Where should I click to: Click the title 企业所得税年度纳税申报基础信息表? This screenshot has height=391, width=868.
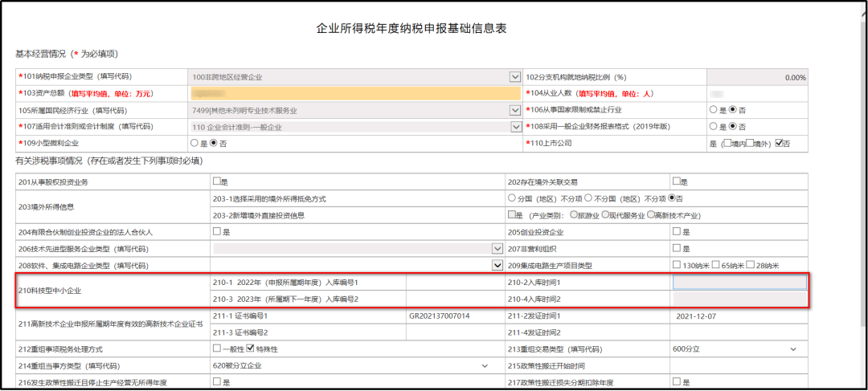point(411,29)
